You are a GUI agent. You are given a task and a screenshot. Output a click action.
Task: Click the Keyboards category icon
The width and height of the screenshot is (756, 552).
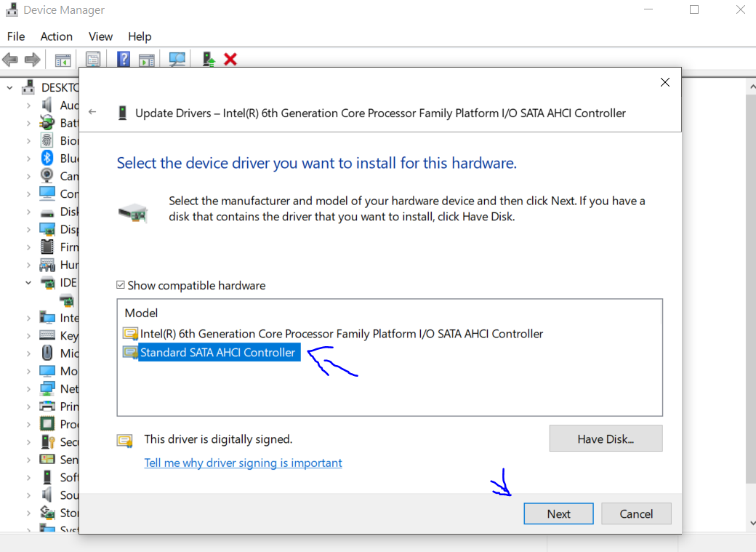[47, 335]
